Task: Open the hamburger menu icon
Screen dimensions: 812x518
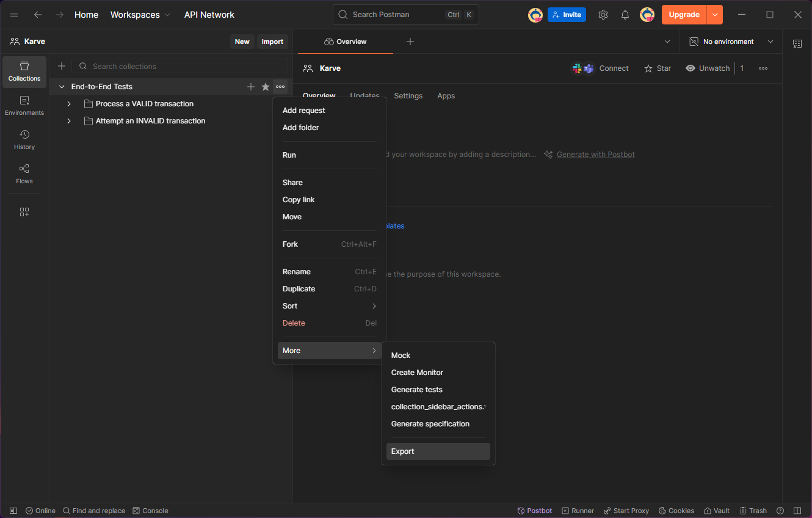Action: [14, 15]
